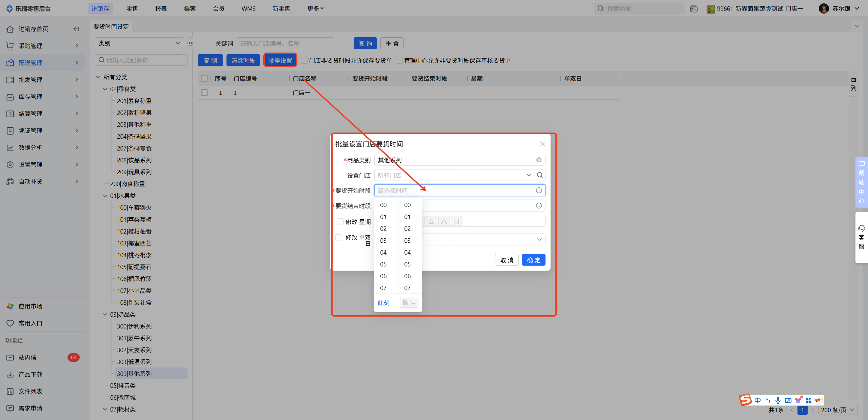Viewport: 868px width, 420px height.
Task: Open the 类别 dropdown
Action: 139,43
